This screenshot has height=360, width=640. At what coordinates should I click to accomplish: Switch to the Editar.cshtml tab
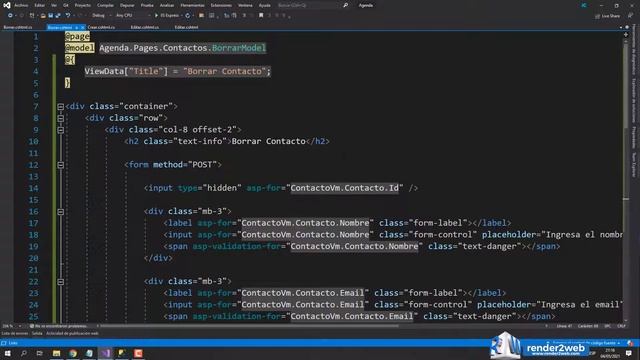[x=187, y=27]
